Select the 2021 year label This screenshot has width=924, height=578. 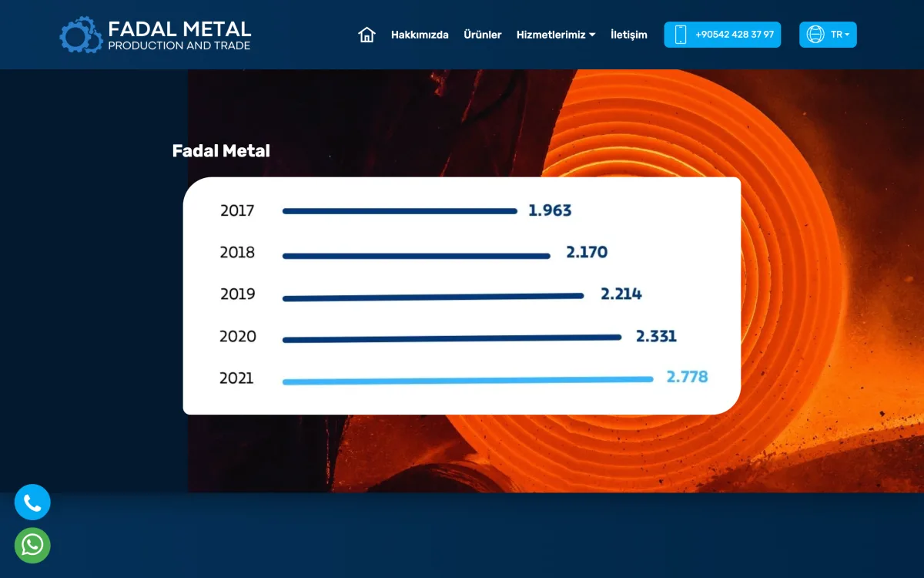click(x=236, y=378)
